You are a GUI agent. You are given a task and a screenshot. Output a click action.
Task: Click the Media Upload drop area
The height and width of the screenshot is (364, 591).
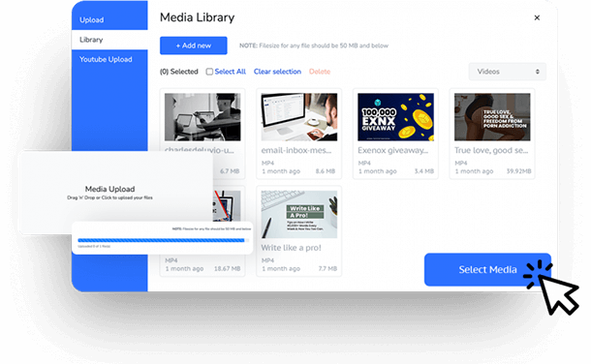point(109,193)
